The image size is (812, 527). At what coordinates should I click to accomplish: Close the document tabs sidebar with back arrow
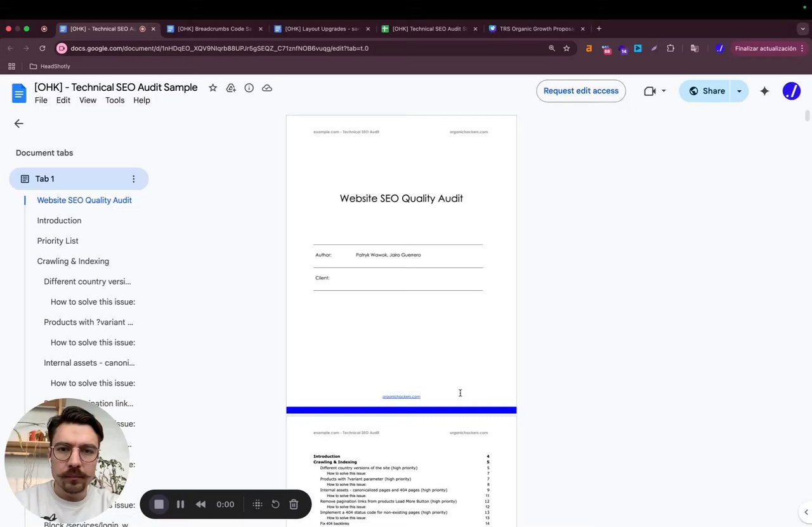point(19,124)
